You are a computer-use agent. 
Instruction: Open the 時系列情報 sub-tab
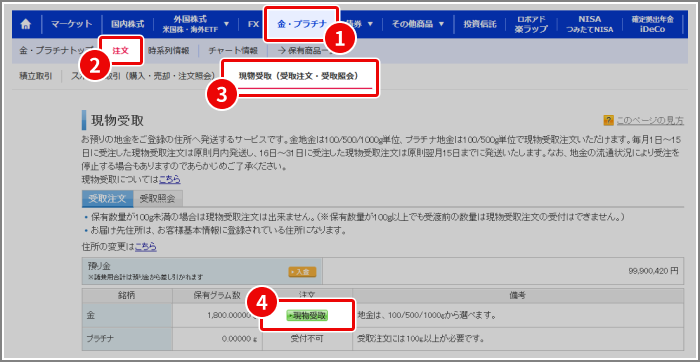[x=168, y=50]
